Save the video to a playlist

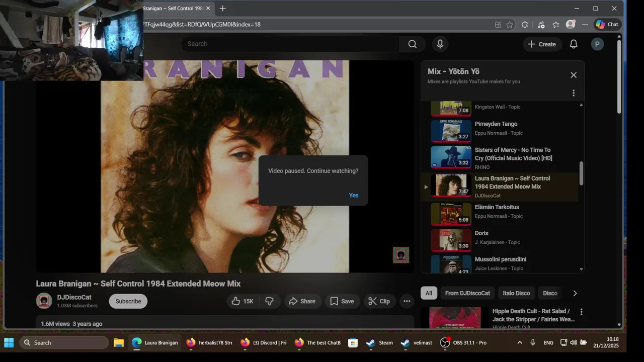[x=342, y=301]
